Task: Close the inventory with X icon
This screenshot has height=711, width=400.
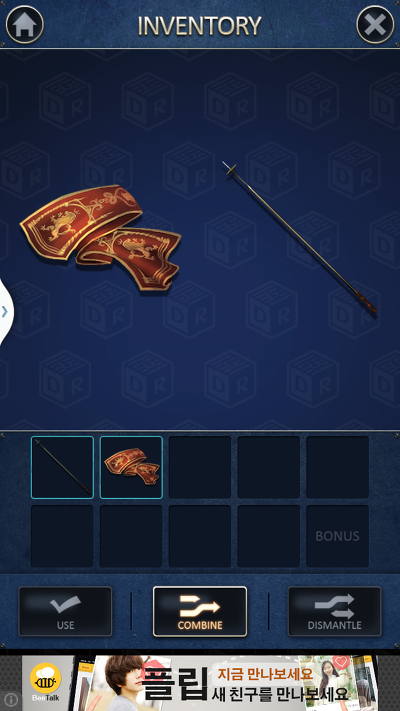Action: (x=375, y=24)
